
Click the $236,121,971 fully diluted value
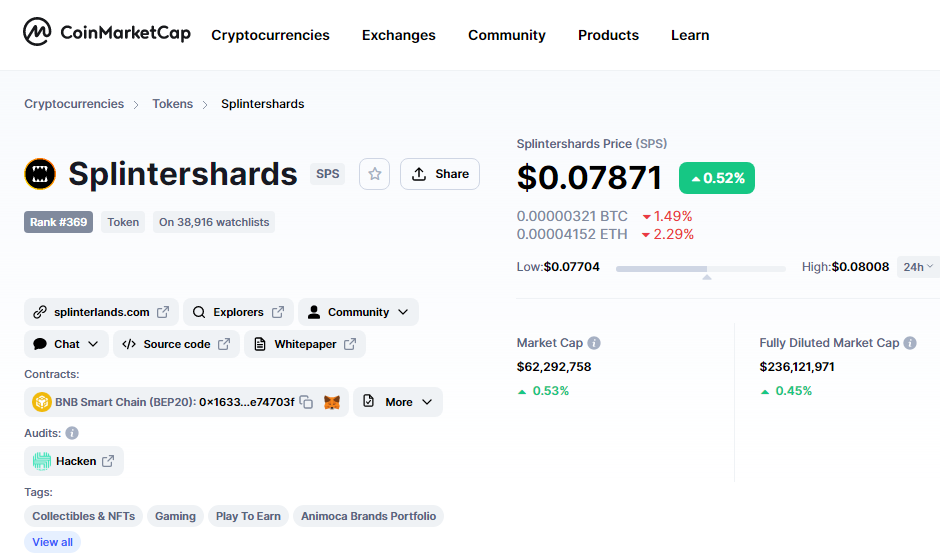coord(797,366)
